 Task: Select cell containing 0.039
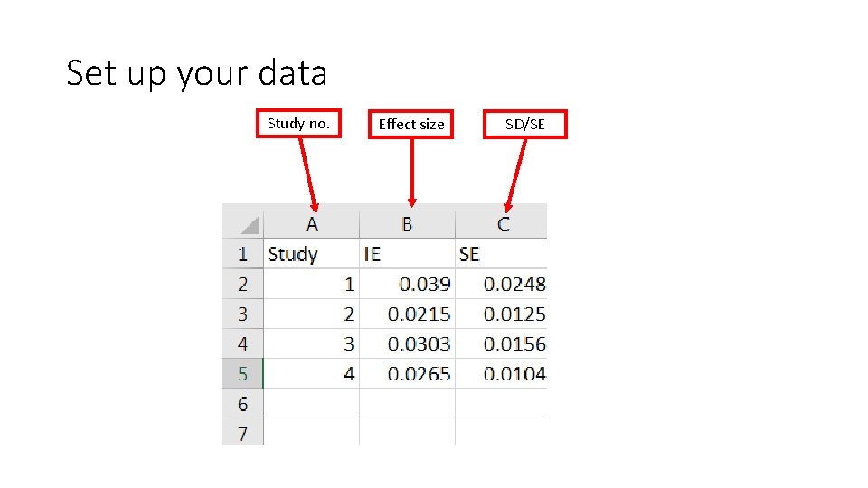(407, 284)
